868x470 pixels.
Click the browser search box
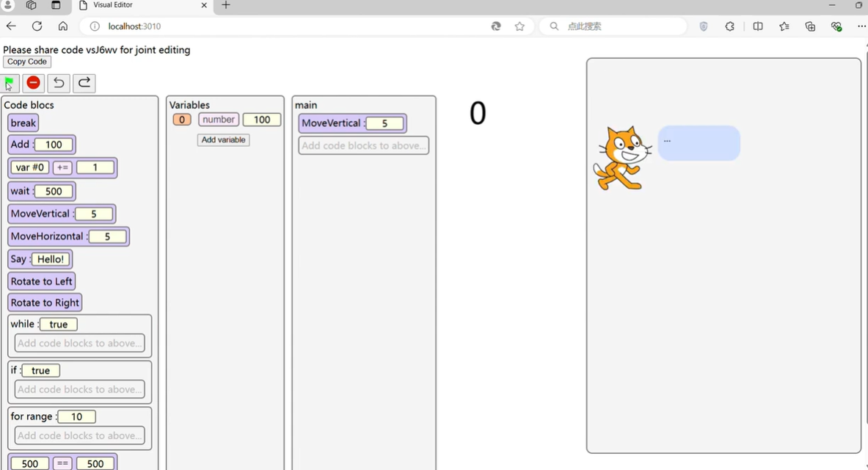(x=612, y=26)
